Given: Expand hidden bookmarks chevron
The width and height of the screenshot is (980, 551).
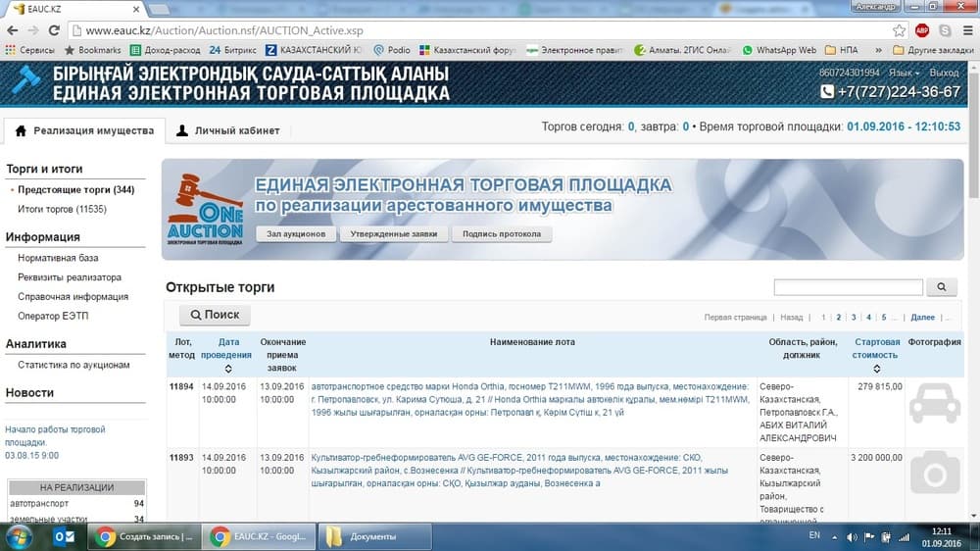Looking at the screenshot, I should click(x=878, y=50).
